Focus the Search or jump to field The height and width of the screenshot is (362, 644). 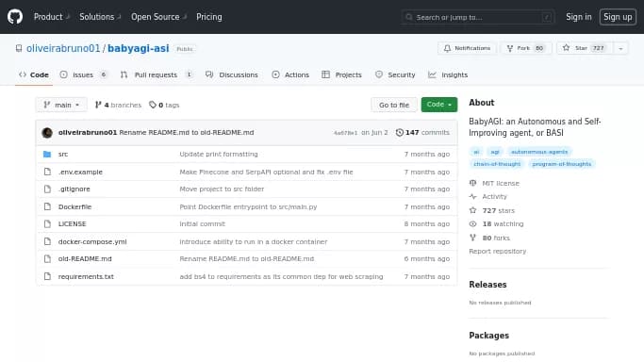[478, 17]
